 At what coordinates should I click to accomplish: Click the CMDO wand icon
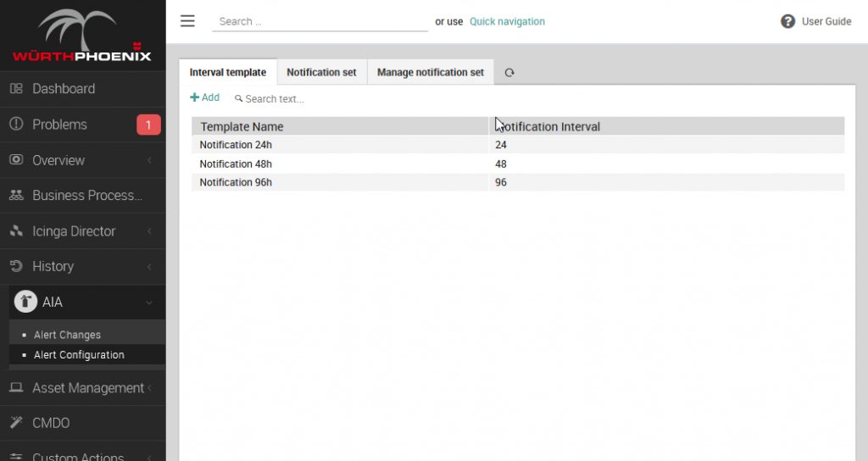(x=16, y=423)
